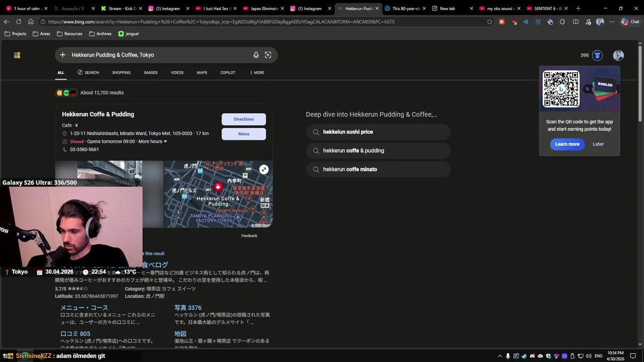644x362 pixels.
Task: Click the map thumbnail of Hekkerun Coffe
Action: pos(218,194)
